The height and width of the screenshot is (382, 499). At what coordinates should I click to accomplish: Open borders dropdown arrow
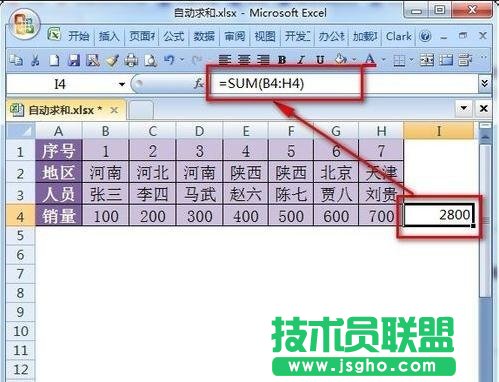[412, 60]
